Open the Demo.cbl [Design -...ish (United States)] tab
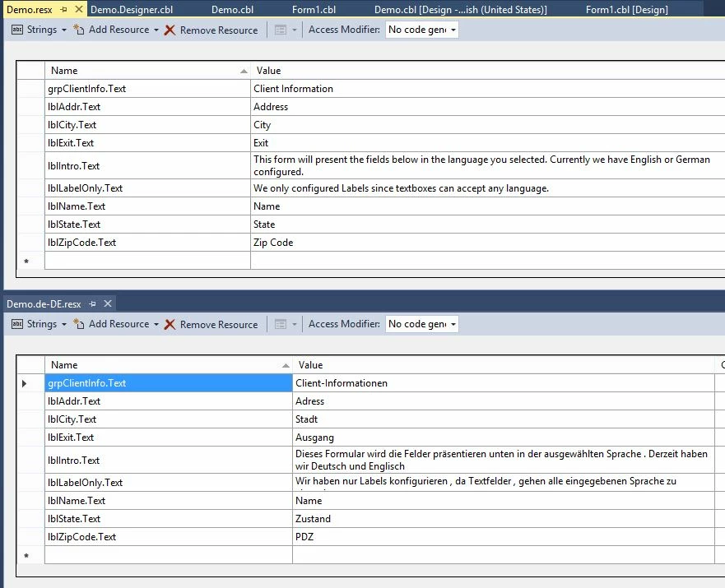The image size is (725, 588). (461, 10)
